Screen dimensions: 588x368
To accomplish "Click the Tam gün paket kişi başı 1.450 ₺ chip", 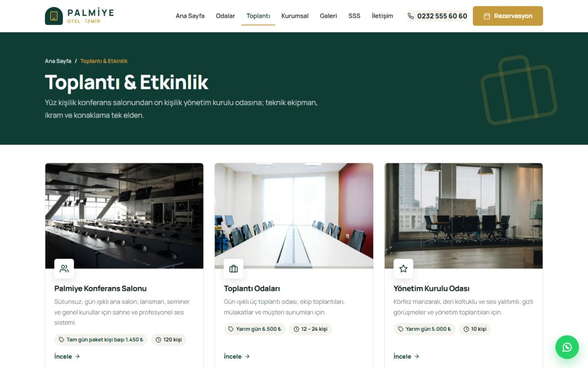I will point(101,340).
